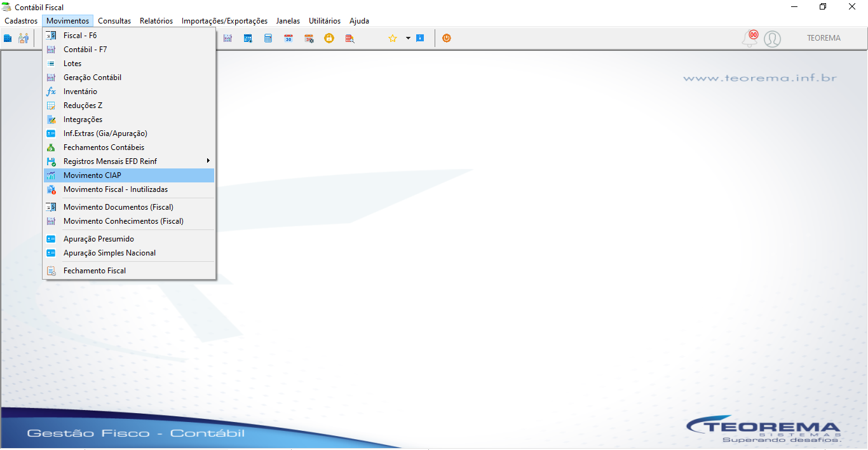Click the plain calendar 30 toolbar icon

tap(288, 38)
